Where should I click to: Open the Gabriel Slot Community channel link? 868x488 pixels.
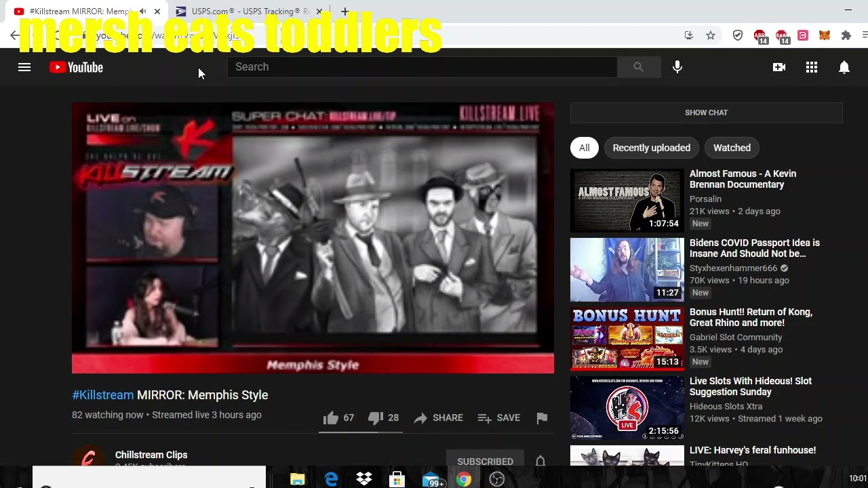coord(736,338)
